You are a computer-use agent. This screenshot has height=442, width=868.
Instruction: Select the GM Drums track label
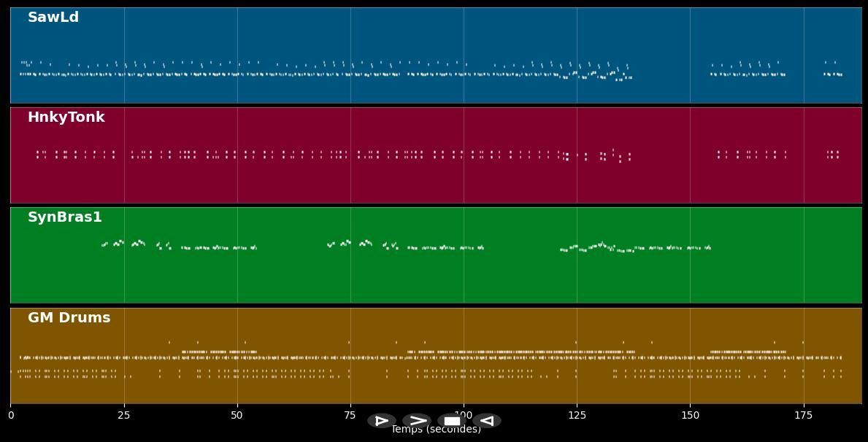coord(69,318)
